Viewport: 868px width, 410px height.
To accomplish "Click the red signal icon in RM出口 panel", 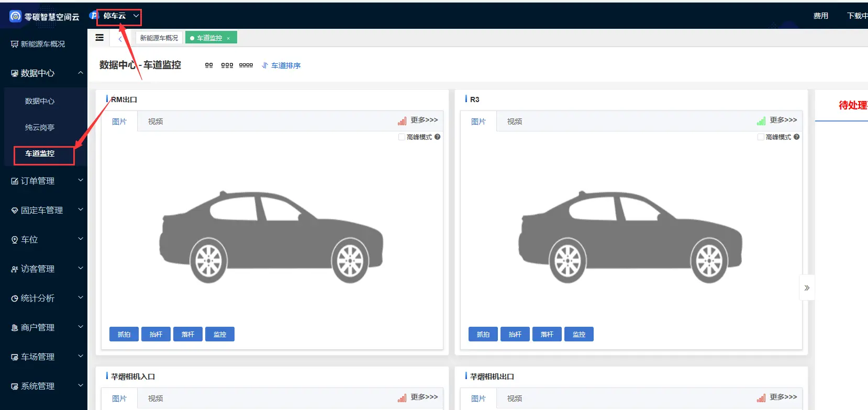I will point(402,121).
